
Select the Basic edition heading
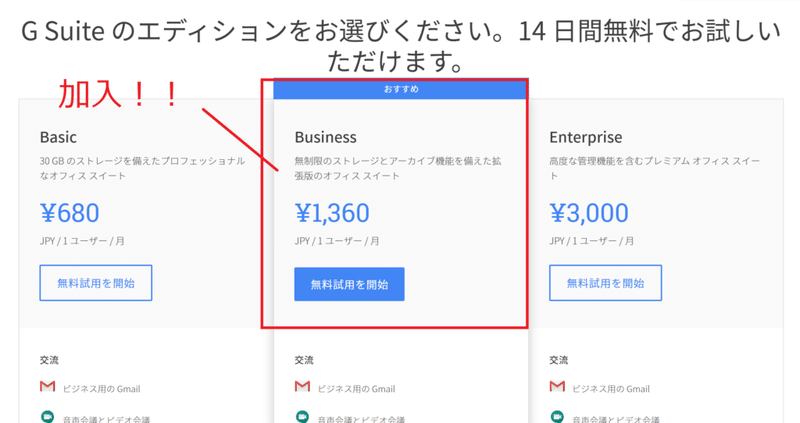58,137
